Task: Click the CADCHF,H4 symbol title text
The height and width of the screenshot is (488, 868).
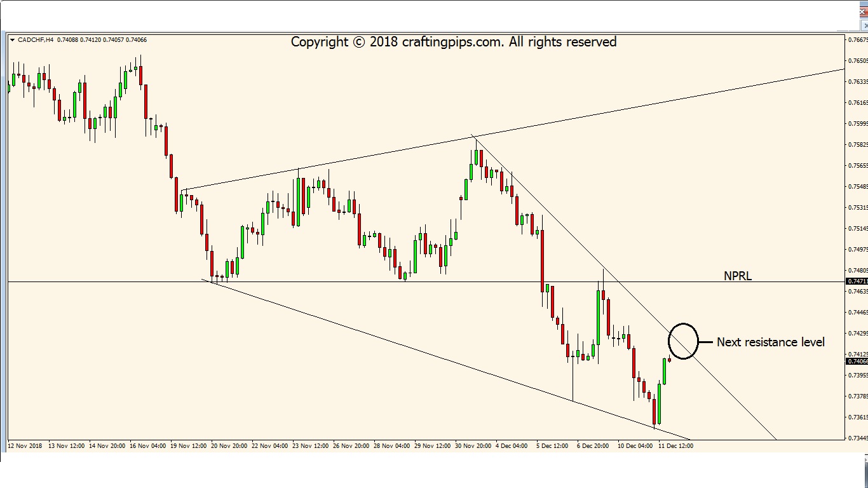Action: pos(36,40)
